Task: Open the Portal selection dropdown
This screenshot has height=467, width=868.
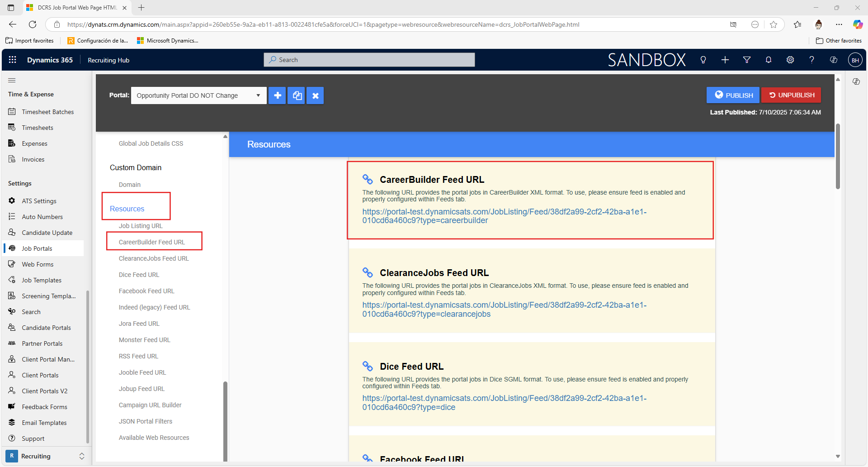Action: pos(199,95)
